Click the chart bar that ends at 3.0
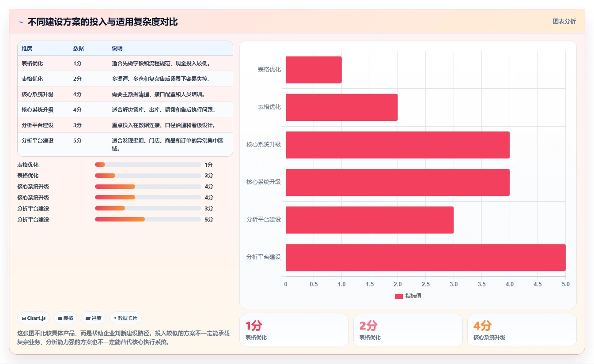594x364 pixels. coord(370,220)
